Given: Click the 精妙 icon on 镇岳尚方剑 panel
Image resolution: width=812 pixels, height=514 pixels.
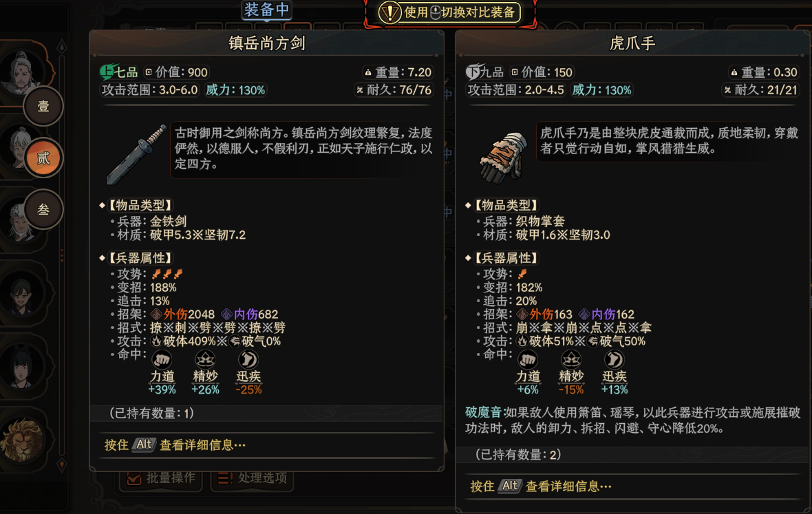Looking at the screenshot, I should pos(205,359).
